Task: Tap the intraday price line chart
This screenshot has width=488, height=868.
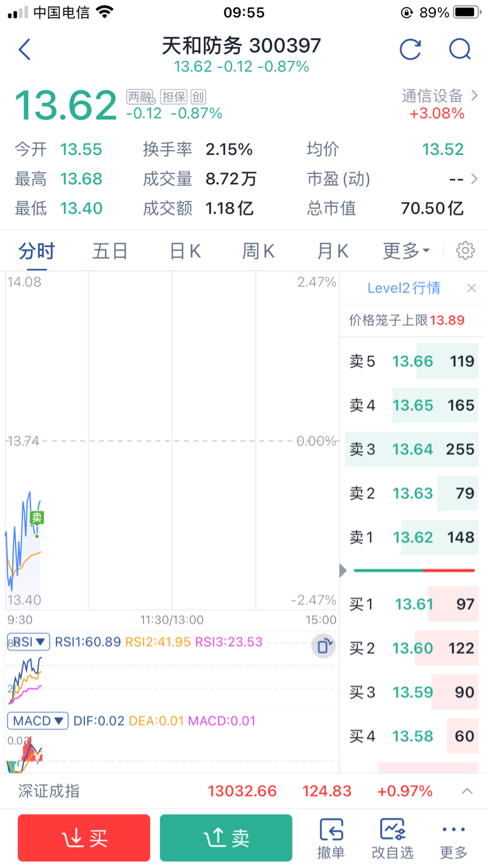Action: coord(172,440)
